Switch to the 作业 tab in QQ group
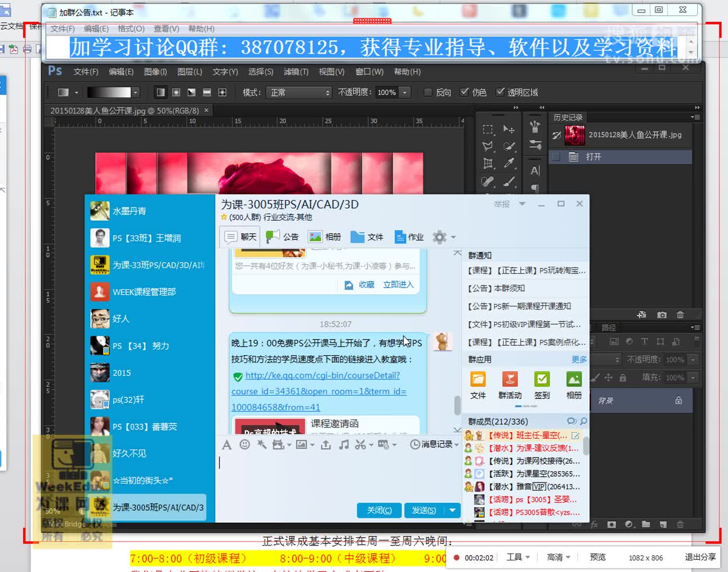The width and height of the screenshot is (728, 572). tap(409, 237)
